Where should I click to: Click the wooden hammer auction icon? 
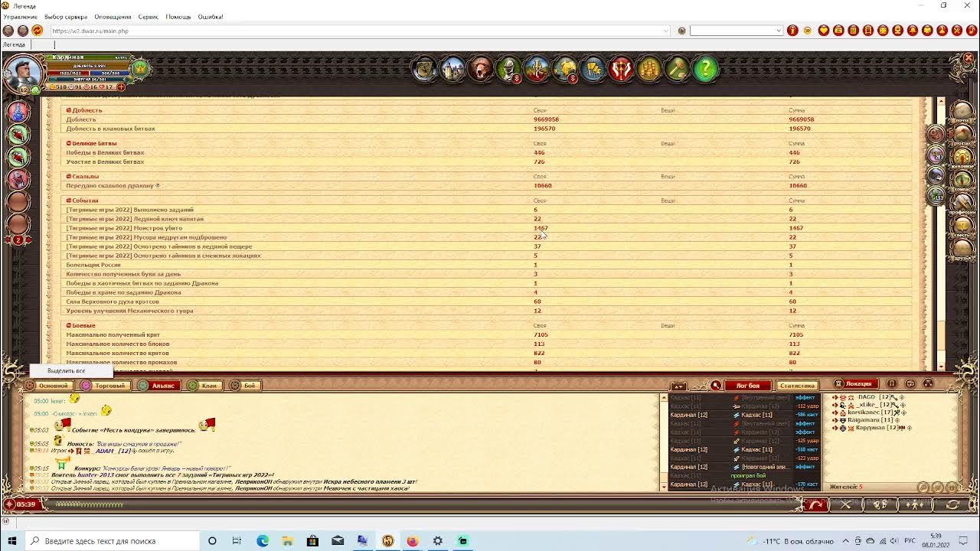pos(677,70)
